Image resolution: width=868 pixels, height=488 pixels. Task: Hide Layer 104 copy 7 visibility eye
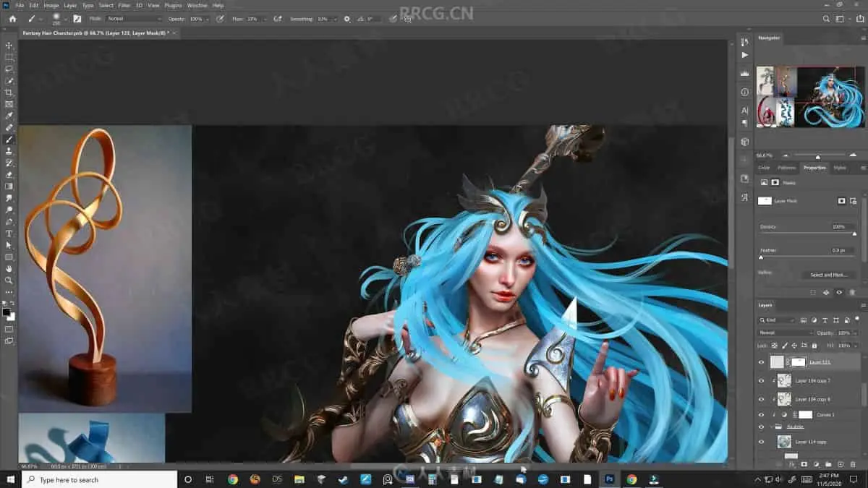click(x=761, y=380)
